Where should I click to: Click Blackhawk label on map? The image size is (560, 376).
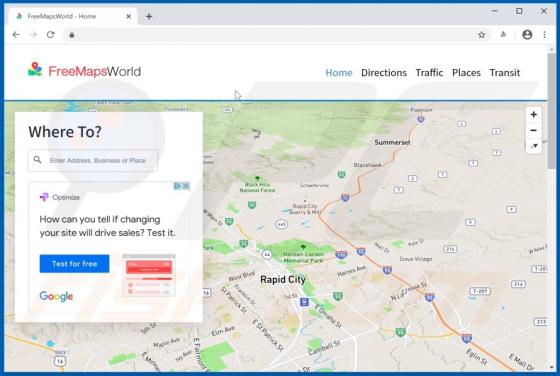click(x=368, y=165)
